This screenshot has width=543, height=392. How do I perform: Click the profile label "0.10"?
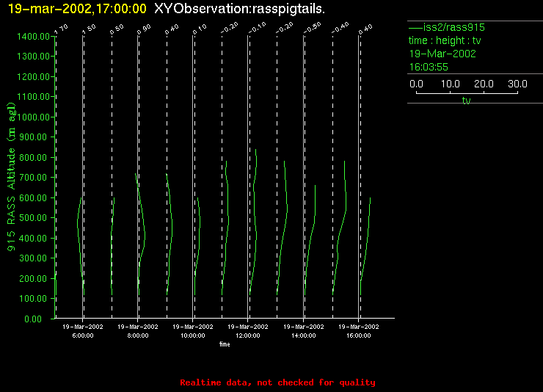tap(200, 29)
